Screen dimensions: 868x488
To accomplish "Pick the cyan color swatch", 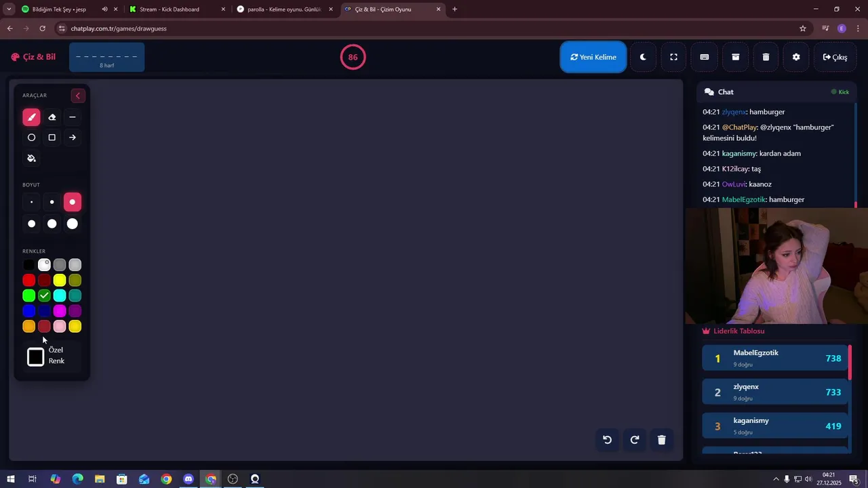I will click(x=60, y=296).
